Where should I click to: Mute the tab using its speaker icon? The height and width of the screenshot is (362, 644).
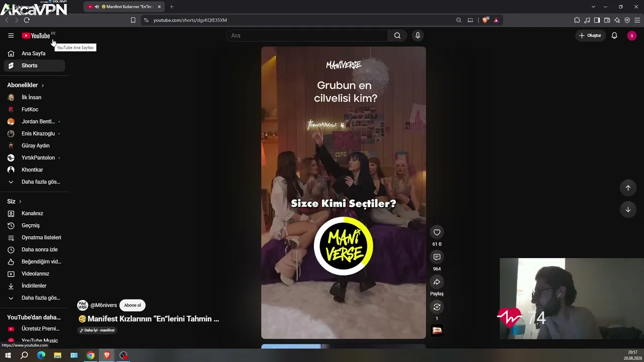(97, 7)
